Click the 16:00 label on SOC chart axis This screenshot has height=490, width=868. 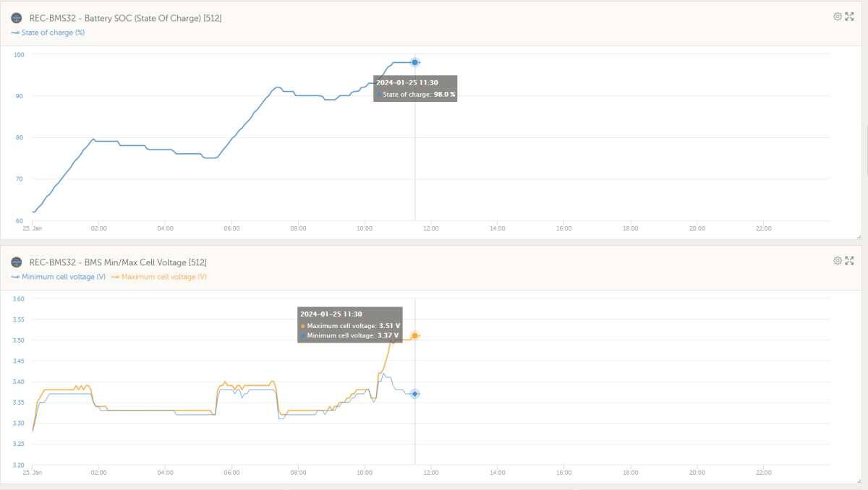563,228
